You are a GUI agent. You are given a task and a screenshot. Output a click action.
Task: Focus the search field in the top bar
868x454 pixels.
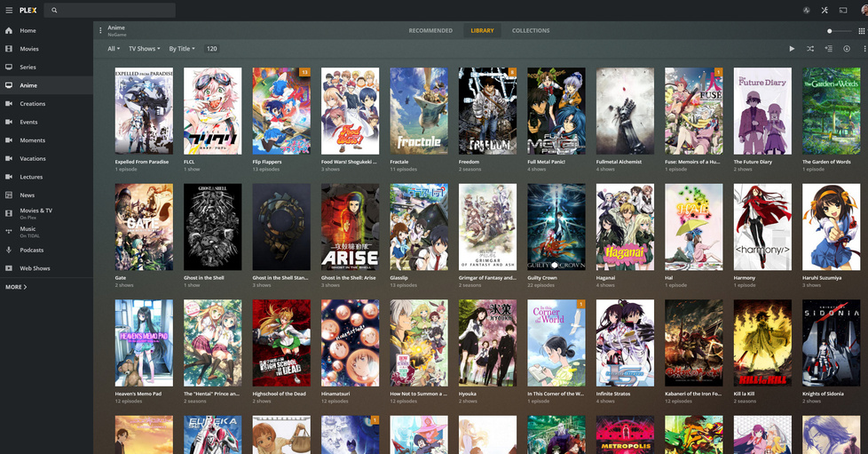109,10
